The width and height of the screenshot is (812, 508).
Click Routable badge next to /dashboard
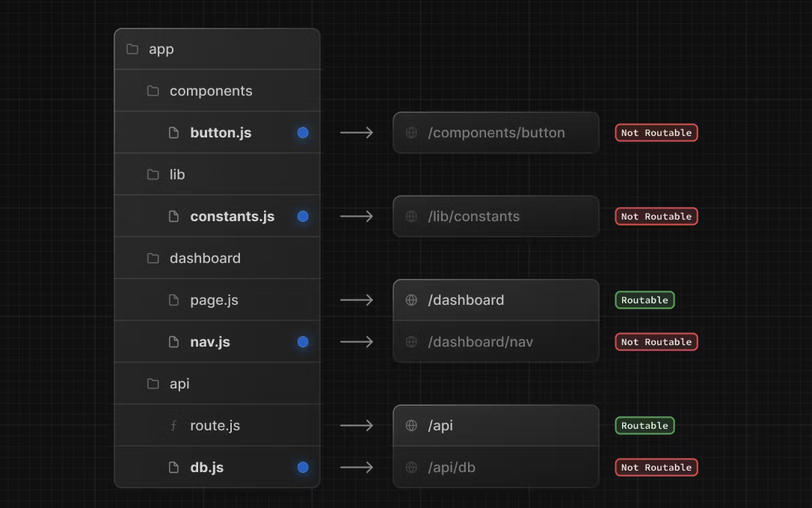click(x=645, y=300)
